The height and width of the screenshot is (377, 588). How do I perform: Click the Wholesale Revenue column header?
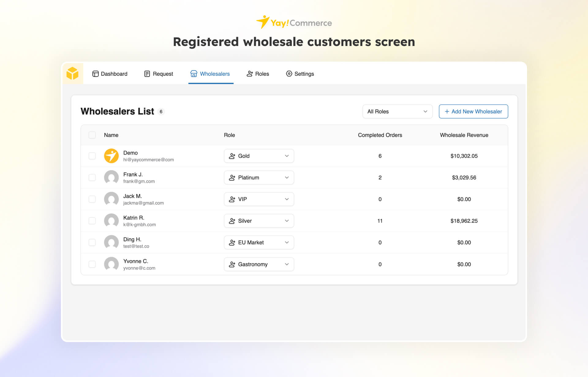point(464,135)
